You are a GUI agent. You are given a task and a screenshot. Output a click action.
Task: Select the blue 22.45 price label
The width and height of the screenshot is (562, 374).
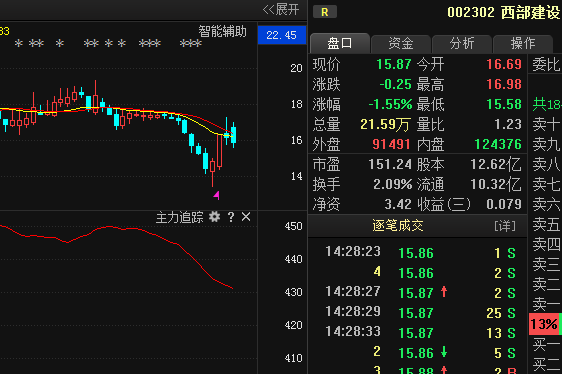(282, 35)
